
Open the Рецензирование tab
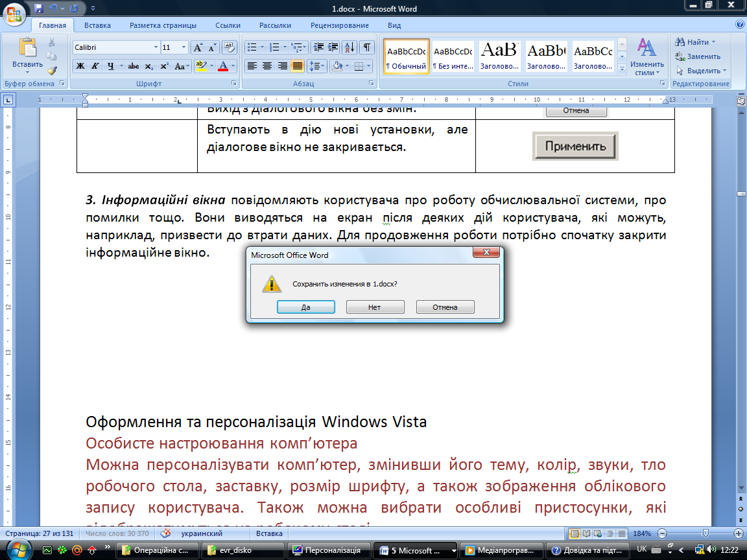[x=340, y=25]
